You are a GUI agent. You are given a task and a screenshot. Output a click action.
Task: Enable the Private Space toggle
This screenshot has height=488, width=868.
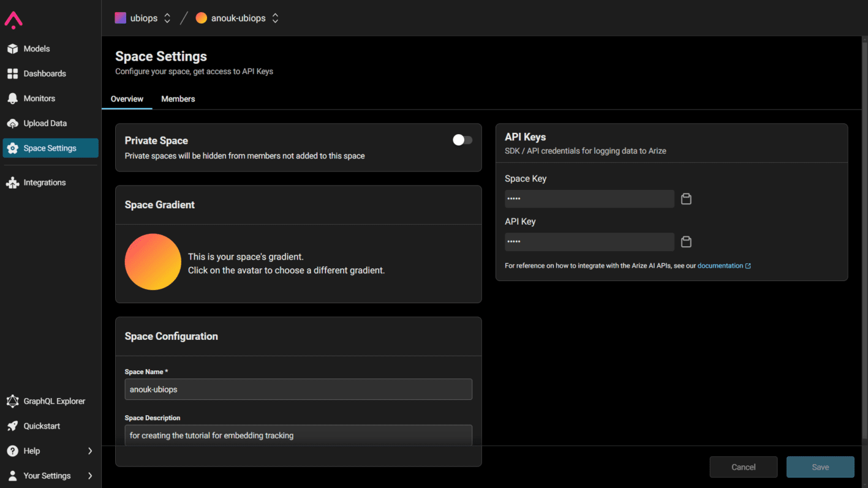pyautogui.click(x=462, y=140)
